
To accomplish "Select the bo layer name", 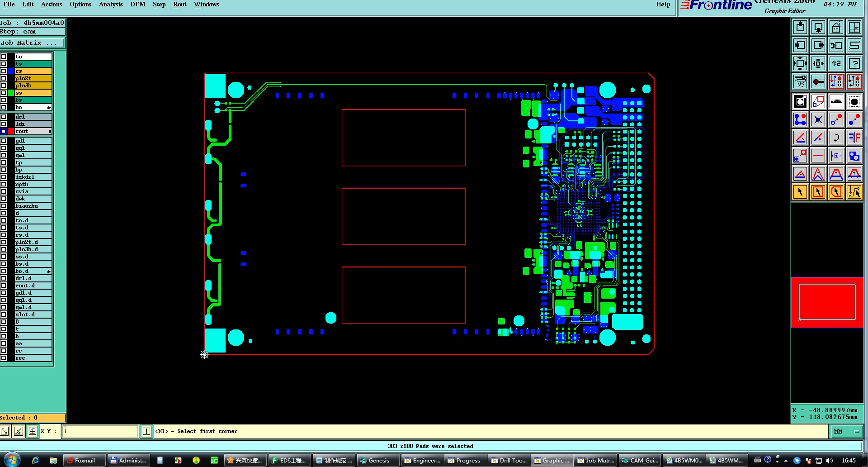I will pyautogui.click(x=33, y=107).
